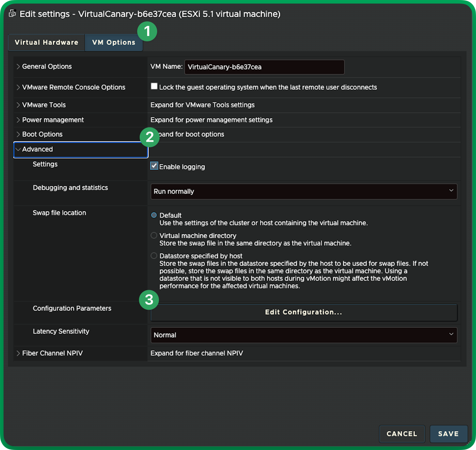Click the Latency Sensitivity label
The height and width of the screenshot is (450, 476).
pos(61,331)
